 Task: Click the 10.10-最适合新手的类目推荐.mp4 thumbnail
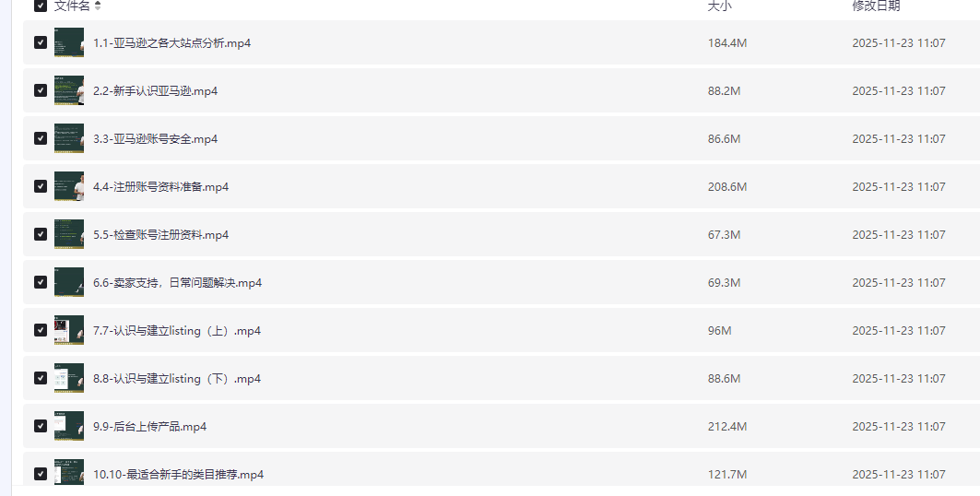click(69, 472)
